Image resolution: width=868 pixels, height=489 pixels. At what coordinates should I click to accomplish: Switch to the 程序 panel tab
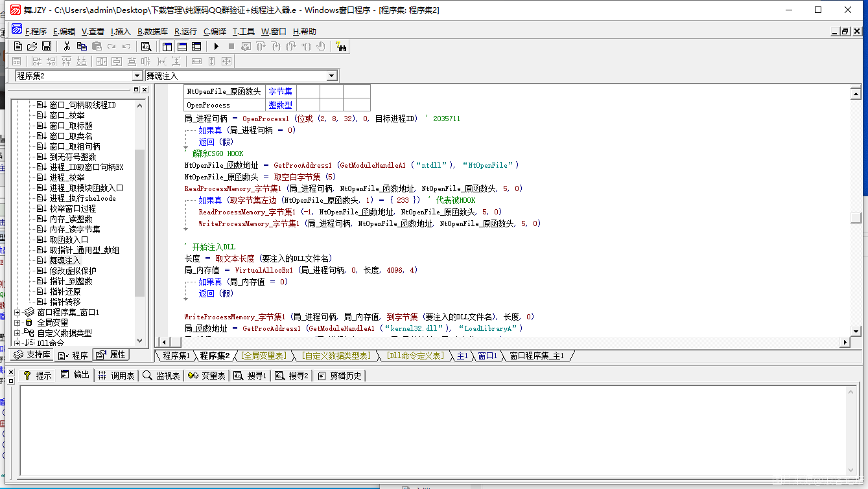click(x=73, y=355)
